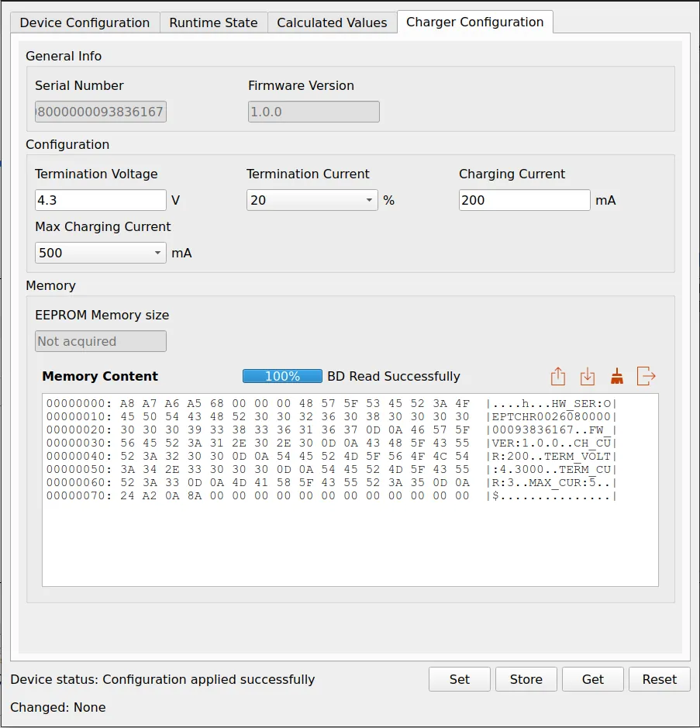The width and height of the screenshot is (700, 728).
Task: Click the Serial Number field
Action: point(100,112)
